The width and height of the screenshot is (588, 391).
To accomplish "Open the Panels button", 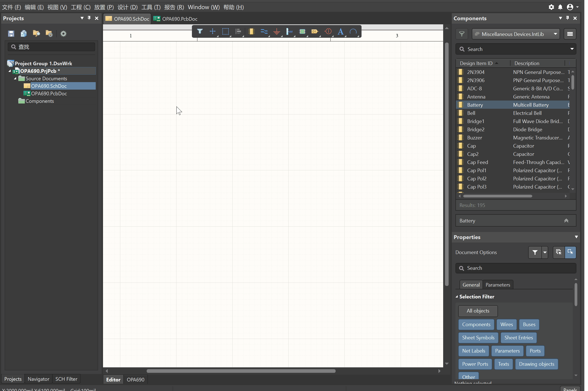I will [x=570, y=389].
